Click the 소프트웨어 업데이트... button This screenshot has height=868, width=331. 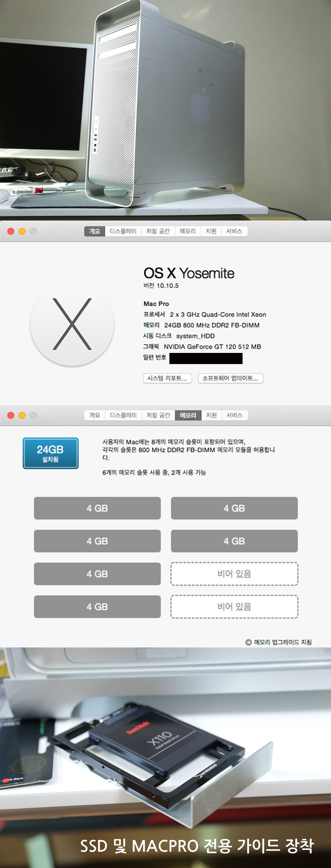pos(231,378)
